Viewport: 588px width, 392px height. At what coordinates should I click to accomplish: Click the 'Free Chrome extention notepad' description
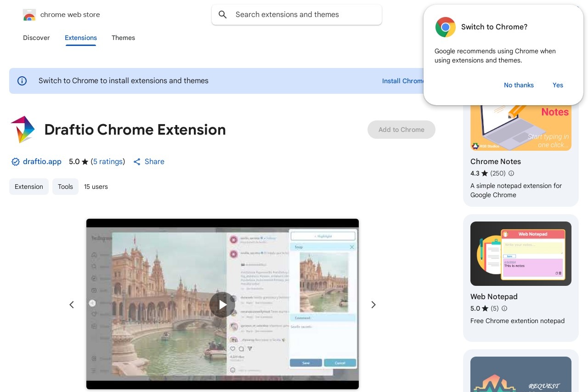coord(518,321)
